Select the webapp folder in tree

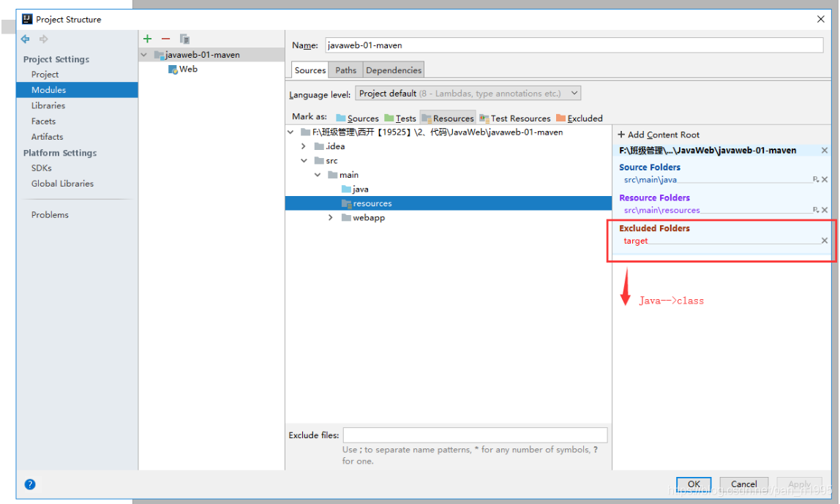(363, 217)
